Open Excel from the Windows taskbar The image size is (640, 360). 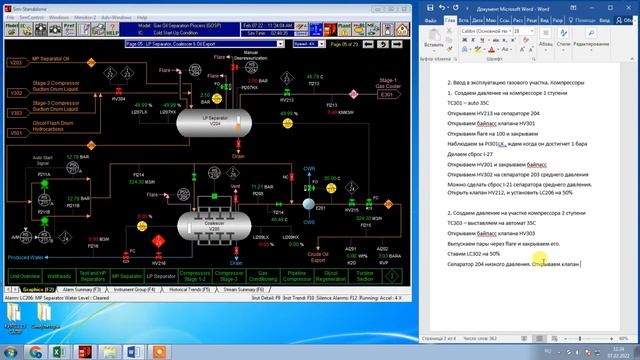[x=60, y=352]
